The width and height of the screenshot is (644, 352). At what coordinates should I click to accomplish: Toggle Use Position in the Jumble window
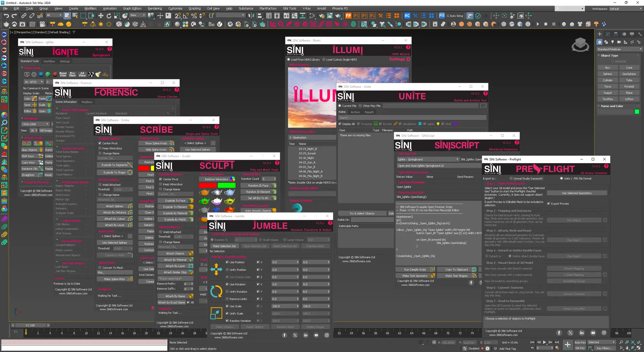[x=227, y=262]
